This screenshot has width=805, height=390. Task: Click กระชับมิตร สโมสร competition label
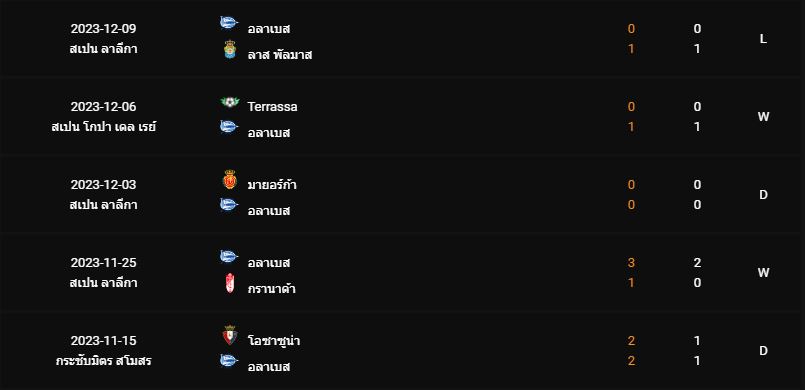104,361
